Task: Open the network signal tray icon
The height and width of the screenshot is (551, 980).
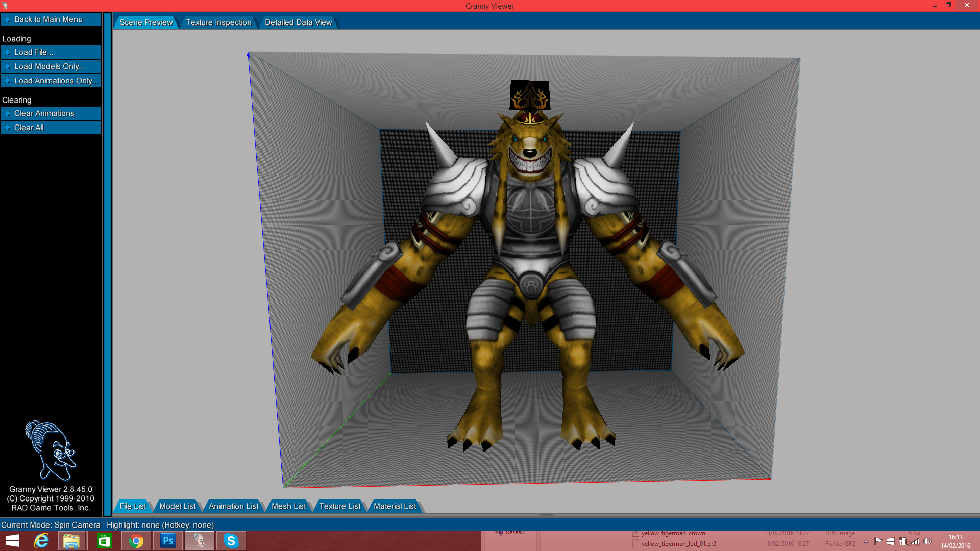Action: pos(915,541)
